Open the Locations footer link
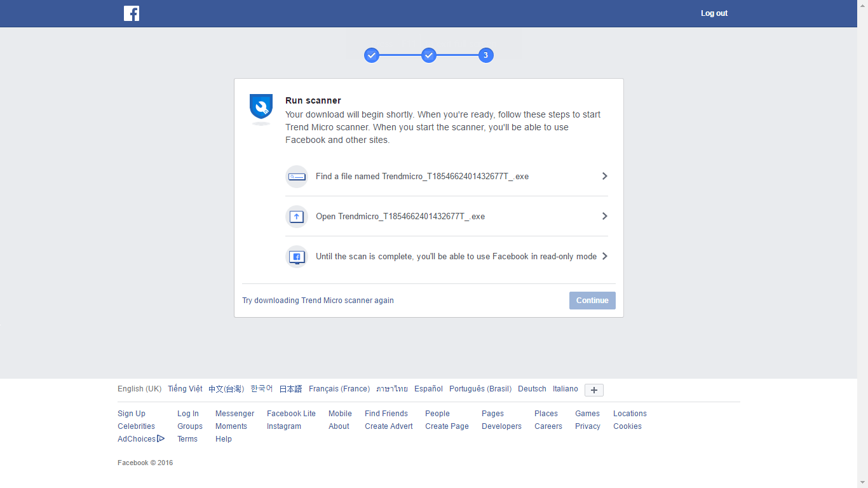Viewport: 868px width, 488px height. [630, 414]
